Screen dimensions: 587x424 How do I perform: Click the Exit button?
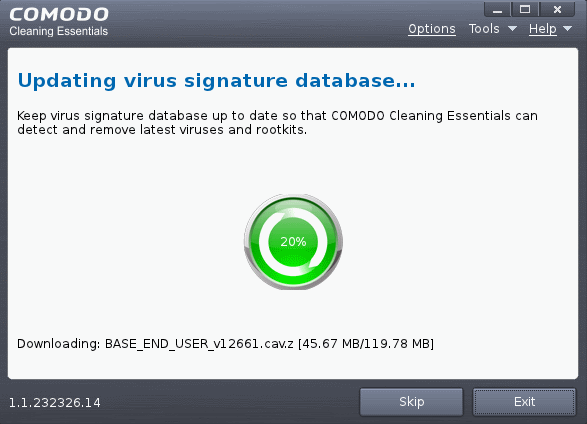(524, 402)
